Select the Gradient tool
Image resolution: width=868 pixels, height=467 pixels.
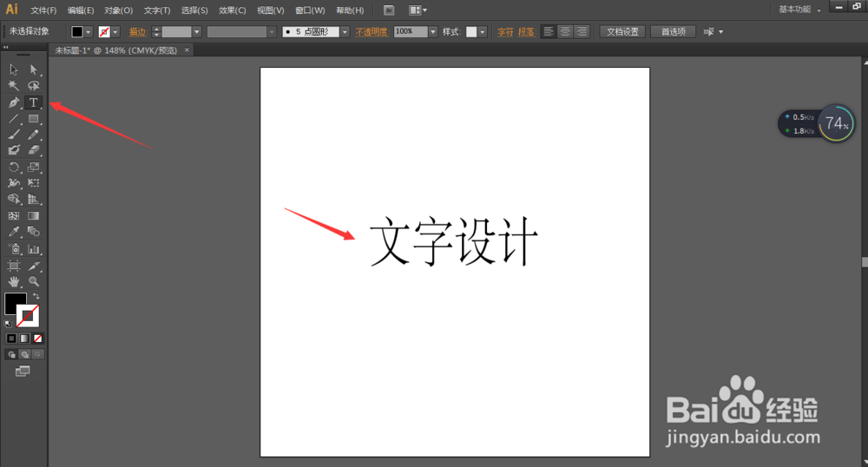(34, 216)
